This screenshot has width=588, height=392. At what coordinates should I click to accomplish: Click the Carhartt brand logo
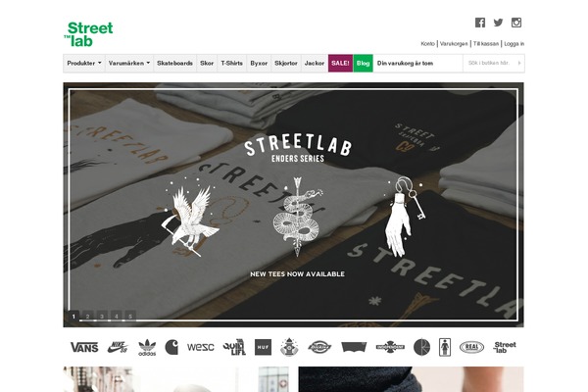coord(171,347)
